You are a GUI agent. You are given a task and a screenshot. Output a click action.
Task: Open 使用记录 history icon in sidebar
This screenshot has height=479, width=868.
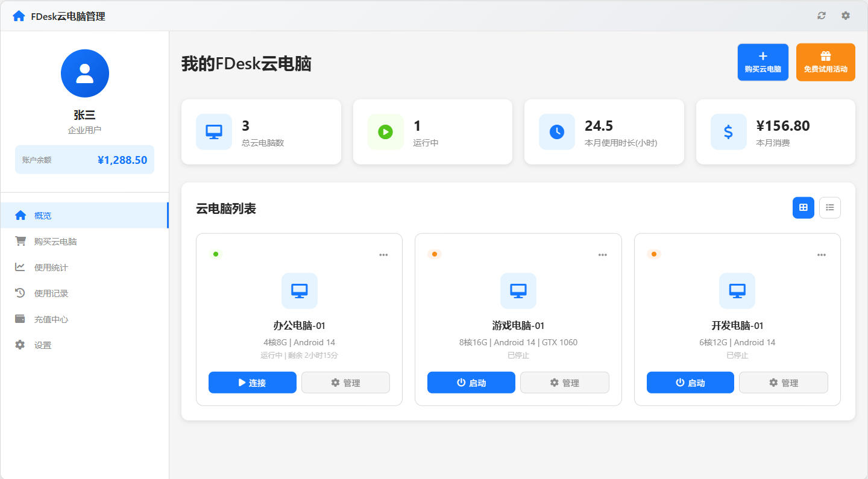click(20, 293)
